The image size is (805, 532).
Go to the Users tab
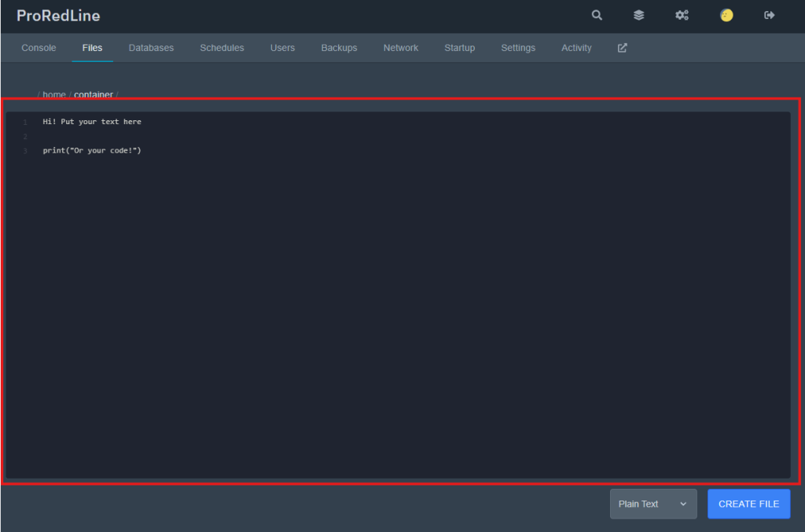click(x=282, y=48)
